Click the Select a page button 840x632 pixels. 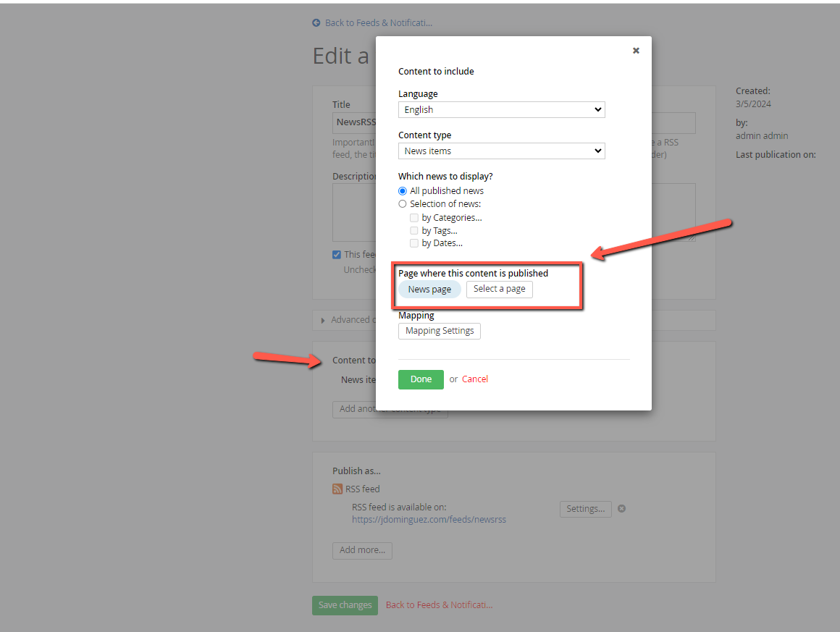point(499,290)
